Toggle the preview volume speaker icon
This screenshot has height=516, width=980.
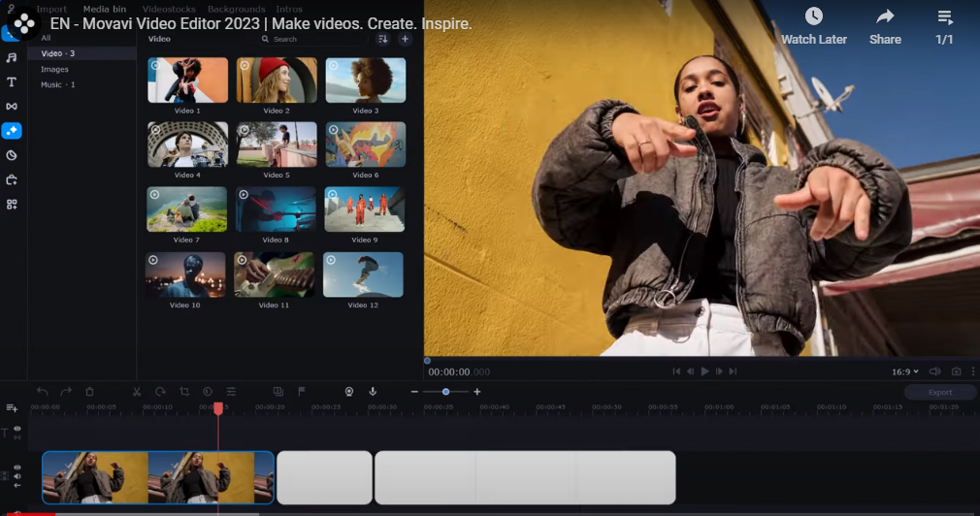click(935, 371)
